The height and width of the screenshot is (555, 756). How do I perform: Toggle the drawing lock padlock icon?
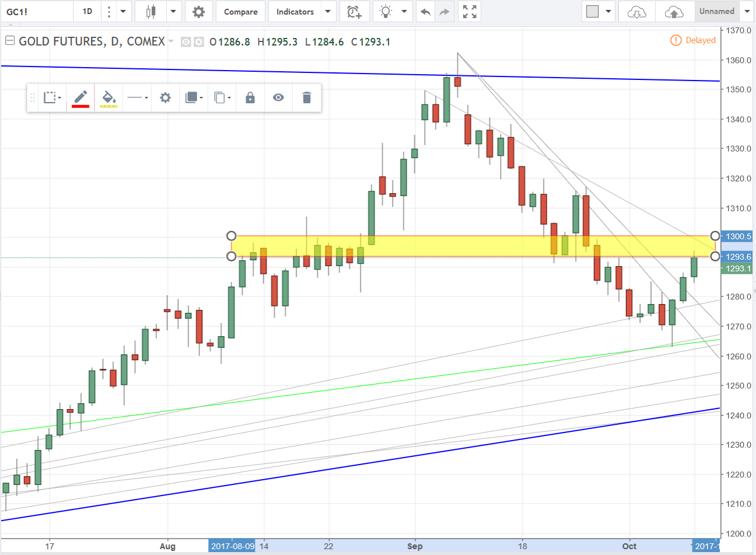click(250, 98)
